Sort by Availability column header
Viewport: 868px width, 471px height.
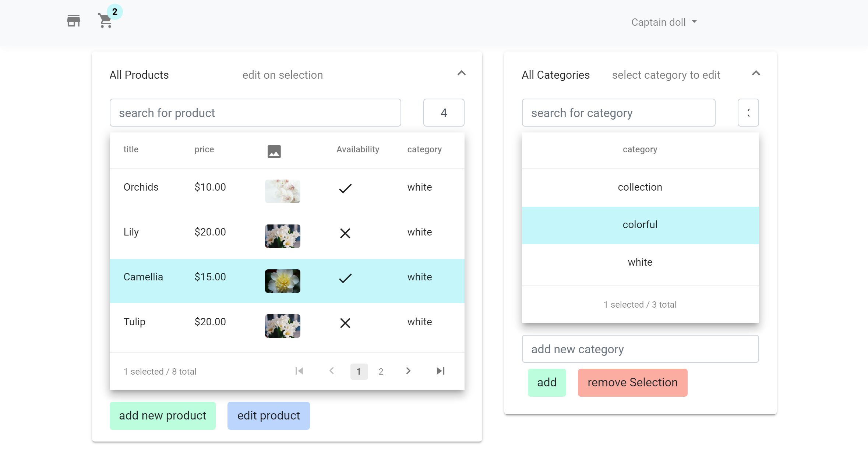(x=357, y=149)
